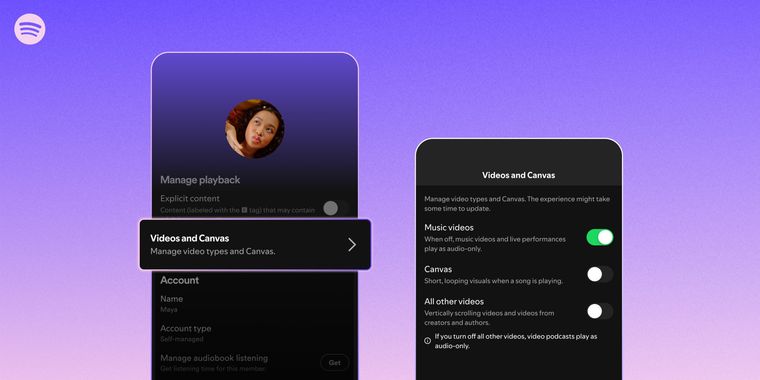
Task: Click 'Manage video types and Canvas.' subtitle
Action: click(x=212, y=252)
